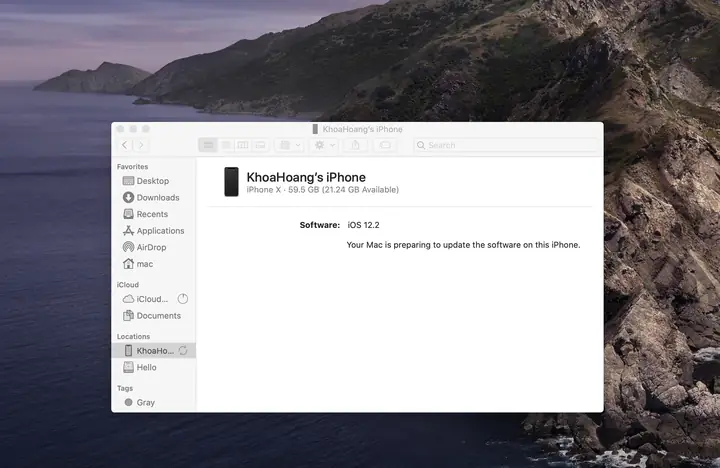Zoom the Finder window with green button
Viewport: 720px width, 468px height.
click(146, 129)
